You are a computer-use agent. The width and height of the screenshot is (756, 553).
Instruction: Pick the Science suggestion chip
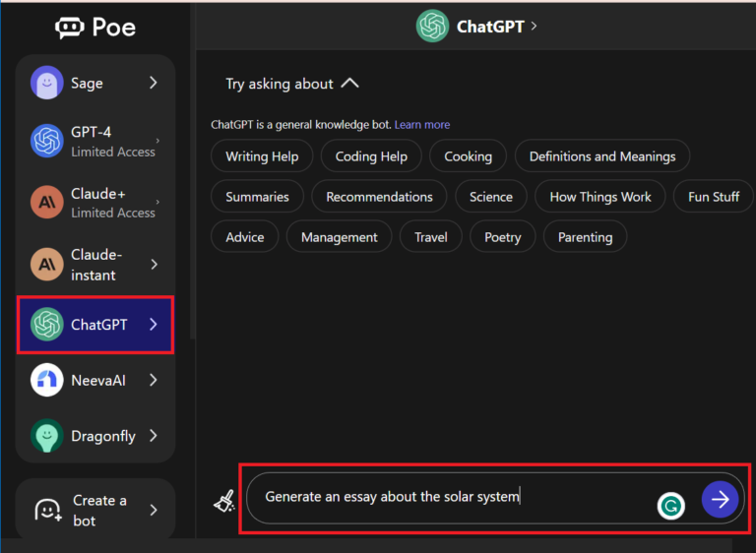(x=491, y=197)
